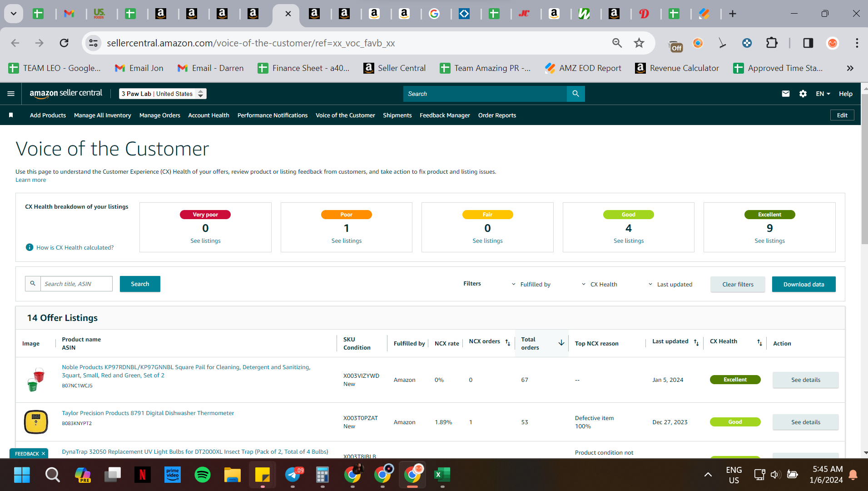Toggle the browser side panel icon

coord(808,43)
